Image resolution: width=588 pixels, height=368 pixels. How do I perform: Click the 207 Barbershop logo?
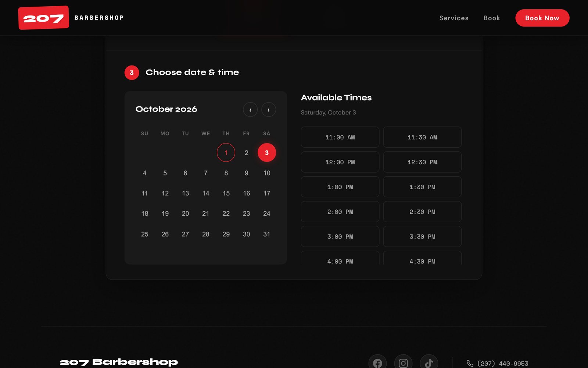pos(71,18)
